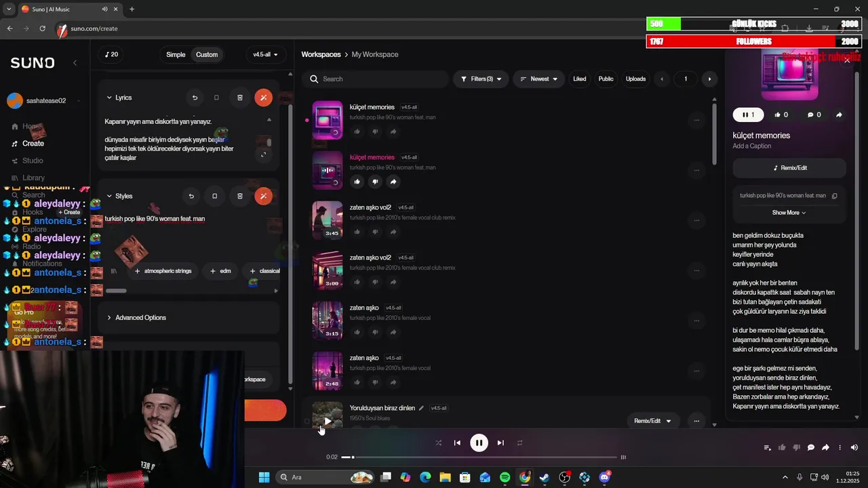Open Create in the sidebar

33,144
